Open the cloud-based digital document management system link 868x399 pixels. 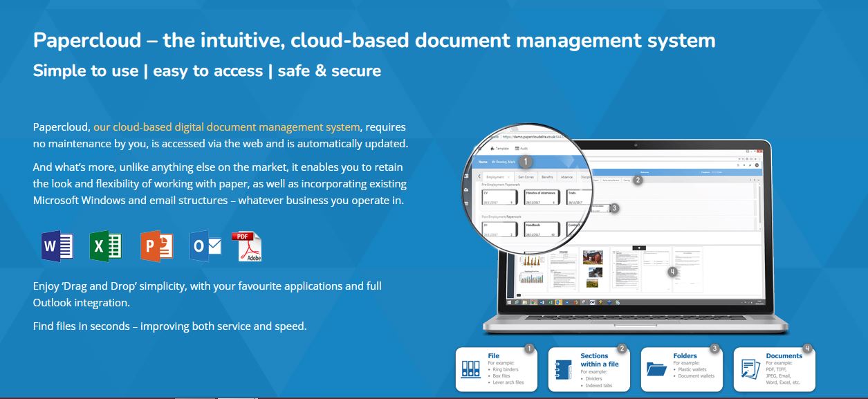click(227, 127)
